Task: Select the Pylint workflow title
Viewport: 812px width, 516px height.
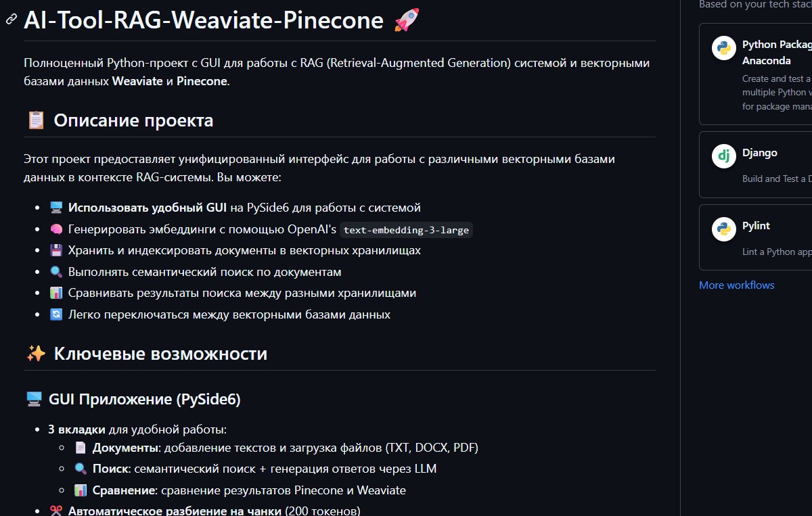Action: pyautogui.click(x=756, y=226)
